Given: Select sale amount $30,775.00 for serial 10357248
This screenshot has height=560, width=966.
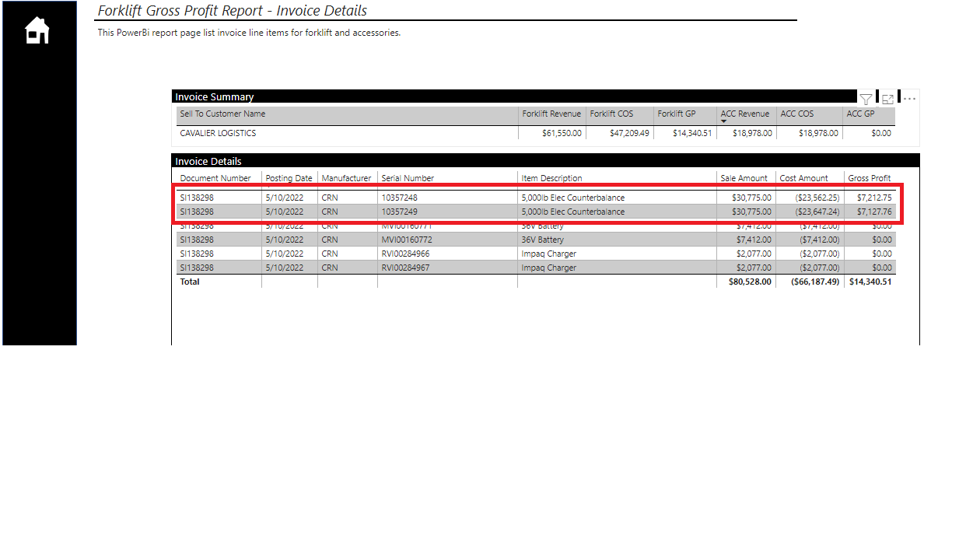Looking at the screenshot, I should pos(751,198).
